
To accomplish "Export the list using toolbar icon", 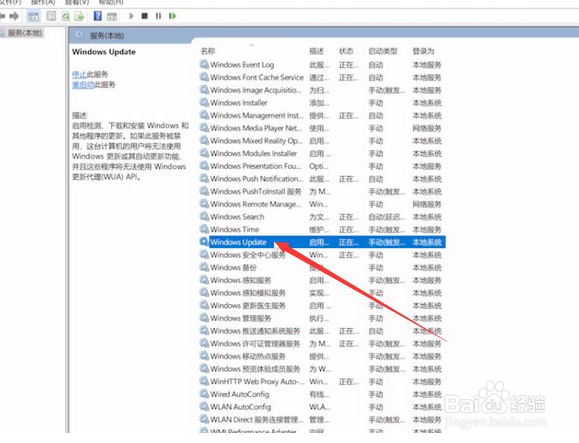I will (79, 16).
